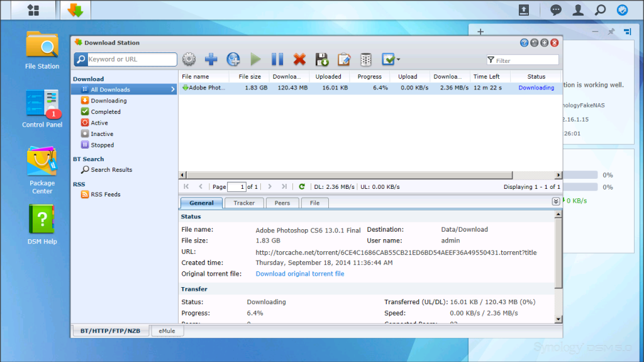Sort by File size column header

pos(249,77)
